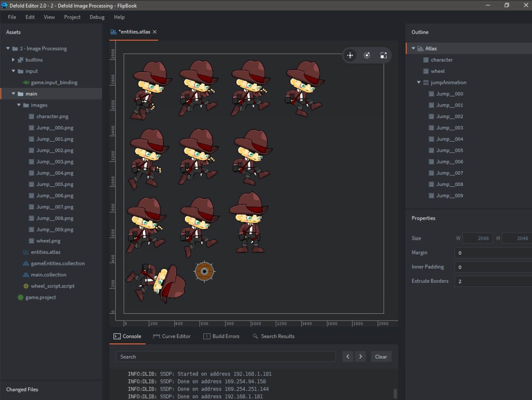Click the Defold logo in title bar
The height and width of the screenshot is (400, 532).
(4, 5)
